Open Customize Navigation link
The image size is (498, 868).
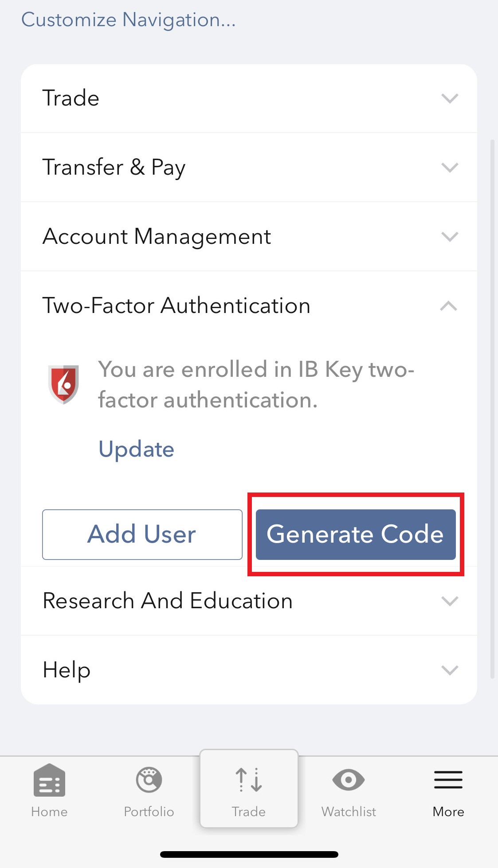pyautogui.click(x=129, y=20)
